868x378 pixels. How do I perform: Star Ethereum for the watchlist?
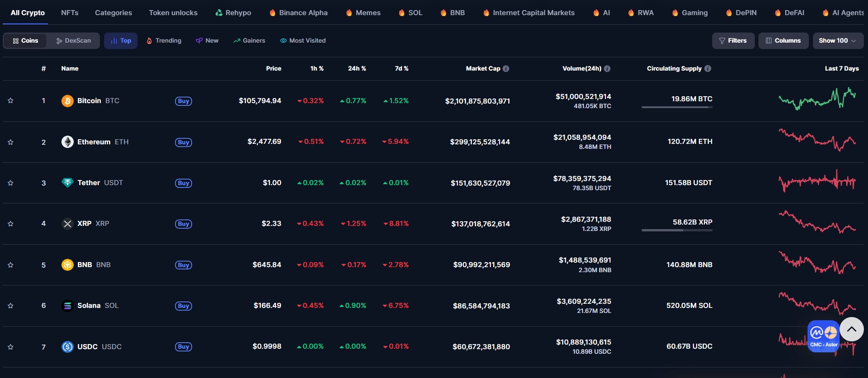11,142
